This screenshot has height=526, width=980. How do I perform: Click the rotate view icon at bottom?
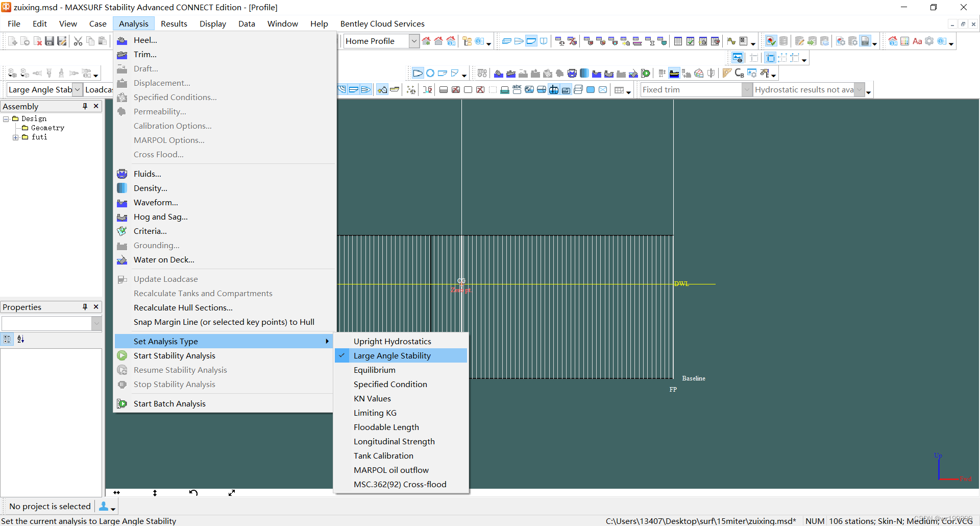click(193, 493)
